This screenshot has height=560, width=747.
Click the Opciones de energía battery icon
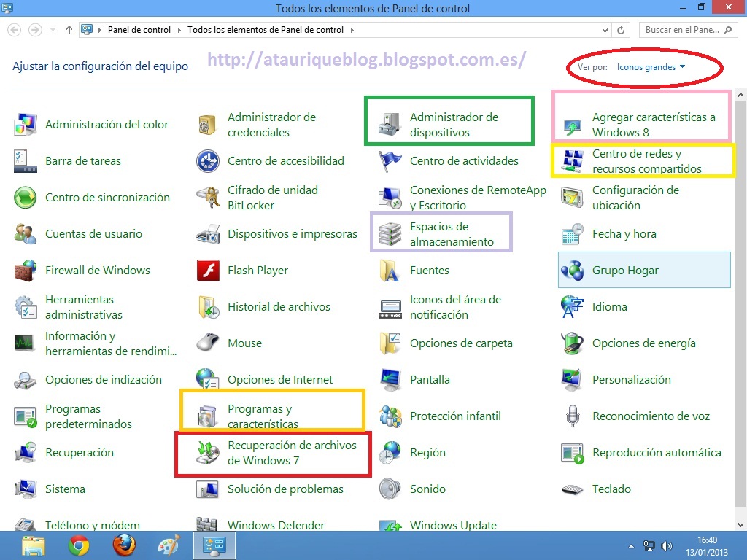click(x=573, y=343)
